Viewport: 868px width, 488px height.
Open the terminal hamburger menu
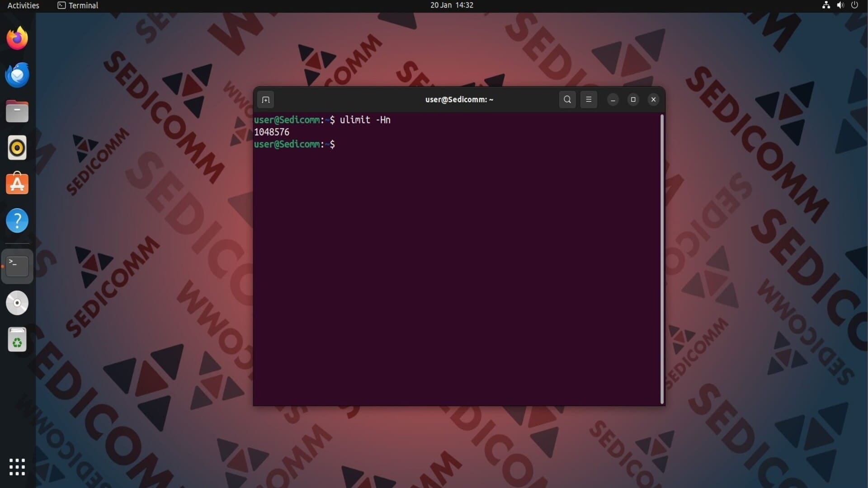[589, 99]
